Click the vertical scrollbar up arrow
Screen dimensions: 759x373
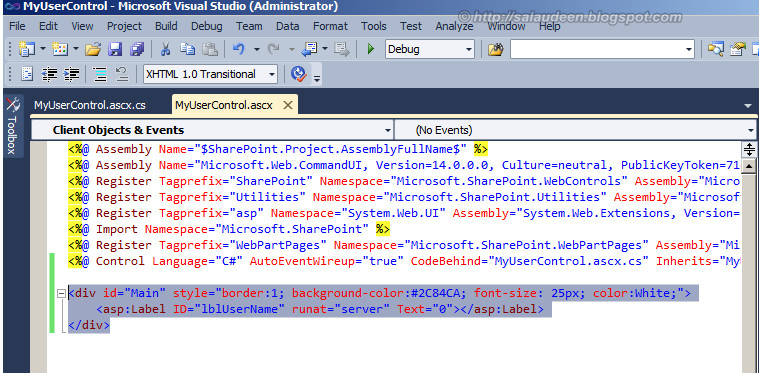click(749, 167)
